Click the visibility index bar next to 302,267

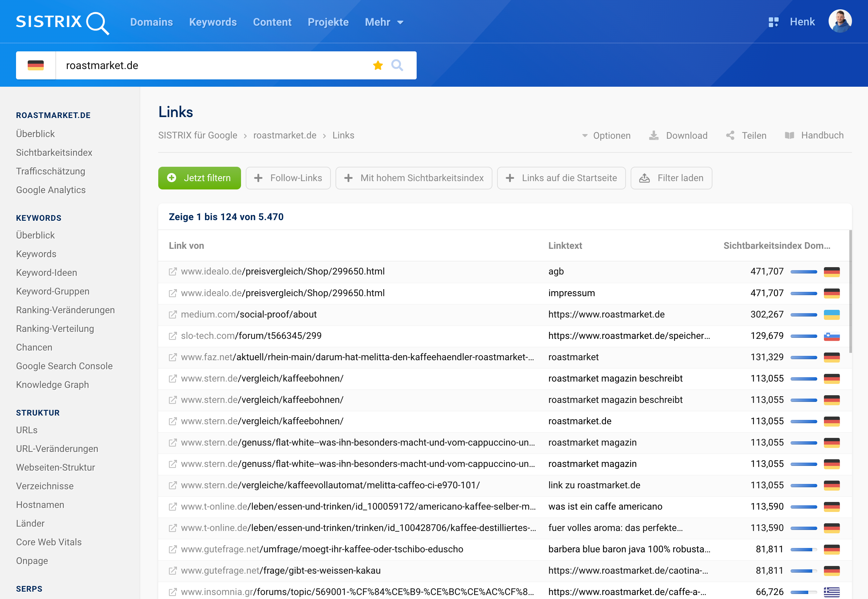[804, 315]
